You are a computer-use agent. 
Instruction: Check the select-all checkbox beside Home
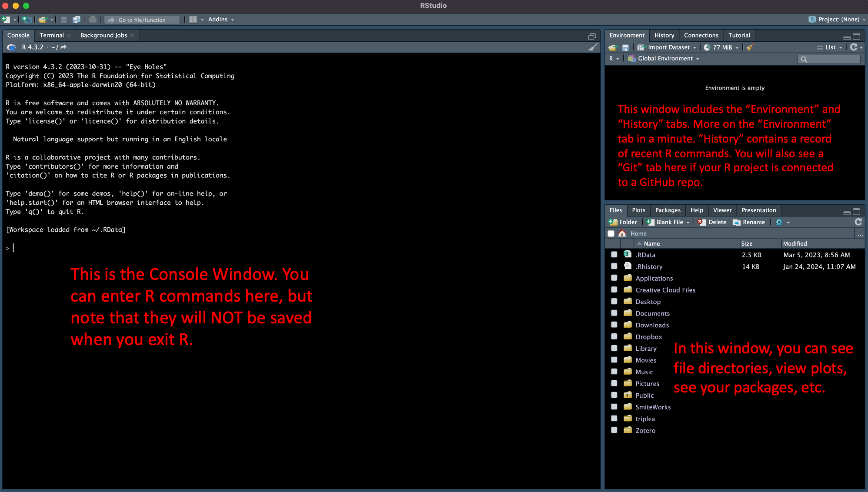pyautogui.click(x=611, y=233)
